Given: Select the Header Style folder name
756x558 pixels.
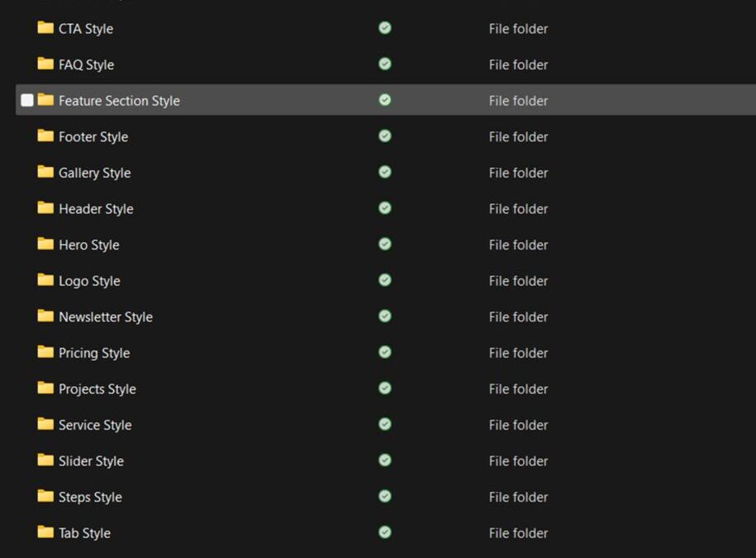Looking at the screenshot, I should point(96,209).
